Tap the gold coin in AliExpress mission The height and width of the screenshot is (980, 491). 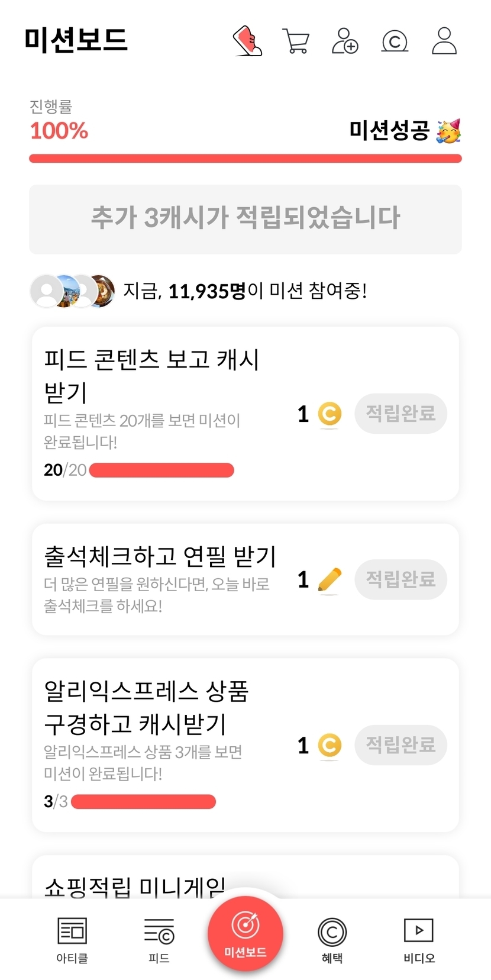click(330, 745)
